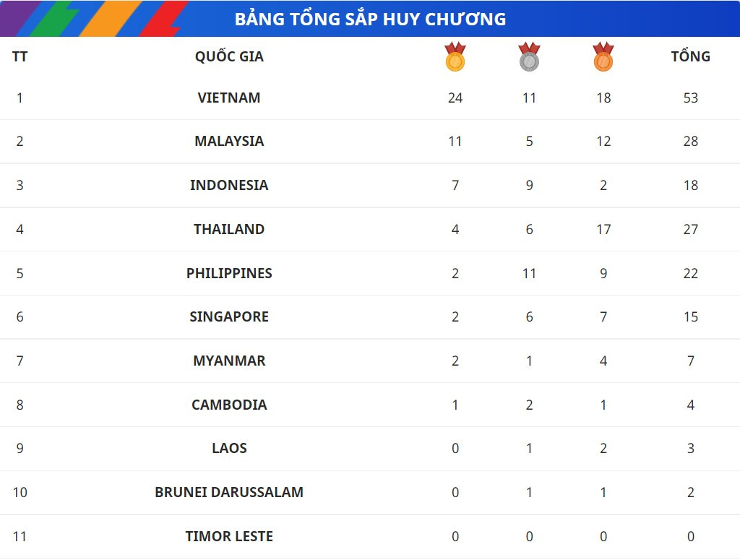Open the INDONESIA country entry
Image resolution: width=740 pixels, height=560 pixels.
coord(229,185)
